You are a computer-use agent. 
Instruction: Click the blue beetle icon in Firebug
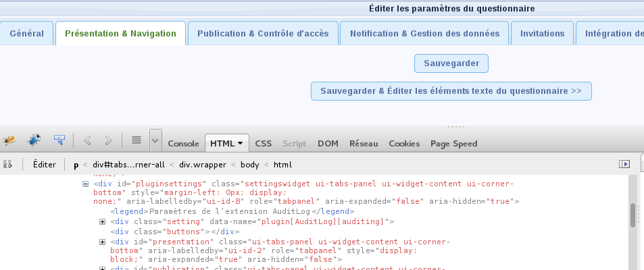(34, 140)
